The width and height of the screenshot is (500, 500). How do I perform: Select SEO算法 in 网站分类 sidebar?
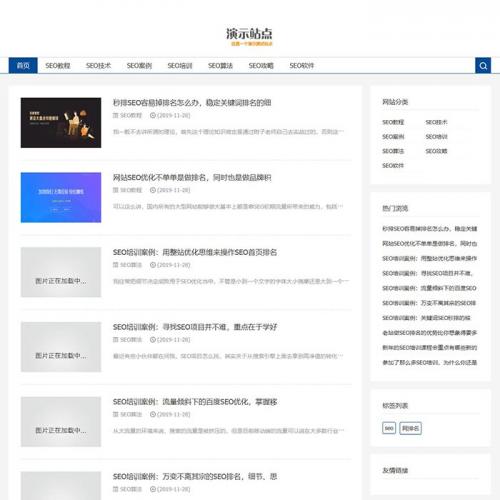[x=393, y=151]
